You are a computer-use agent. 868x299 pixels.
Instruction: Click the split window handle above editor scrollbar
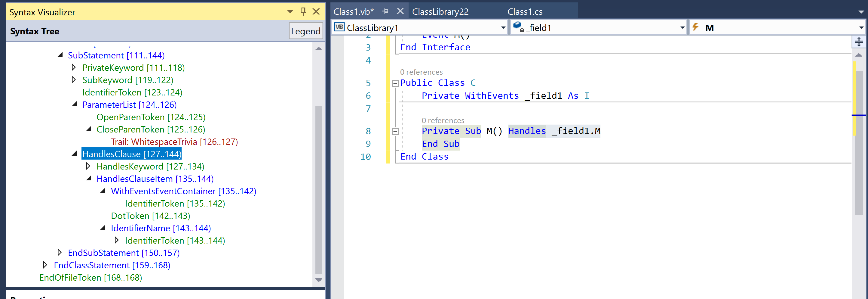[x=859, y=42]
